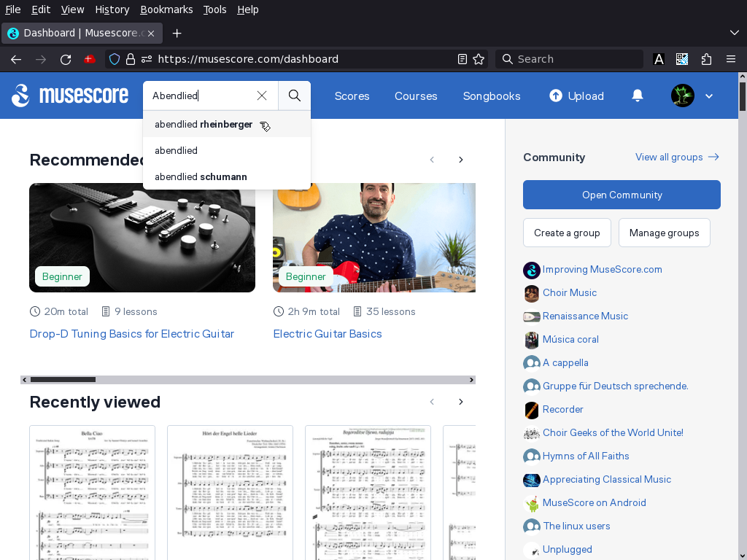Screen dimensions: 747x560
Task: Open the user avatar menu
Action: 683,96
